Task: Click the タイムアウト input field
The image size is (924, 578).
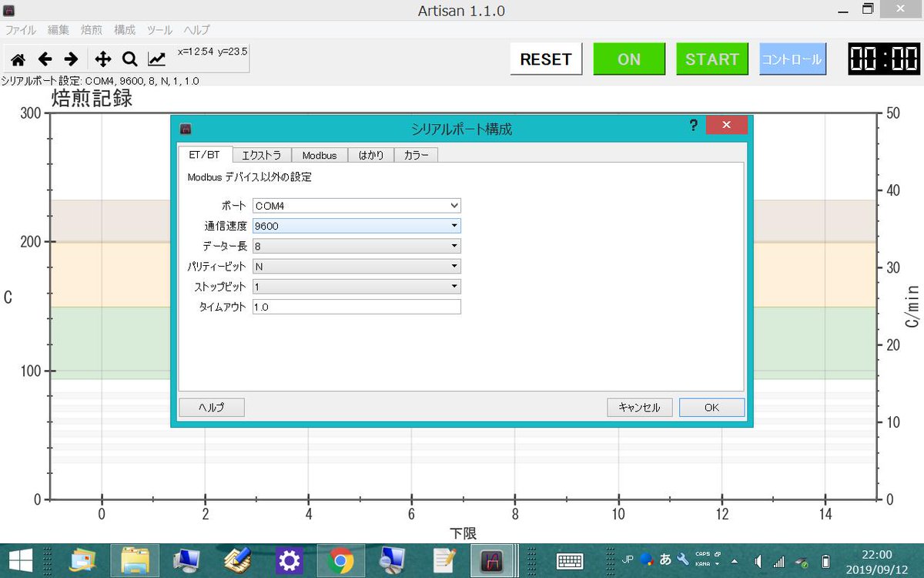Action: pyautogui.click(x=357, y=307)
